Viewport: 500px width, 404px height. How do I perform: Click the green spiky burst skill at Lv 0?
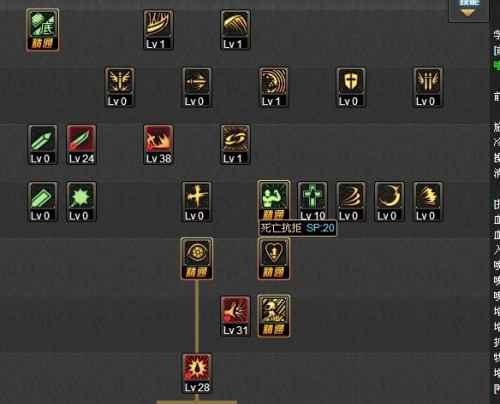(x=81, y=202)
